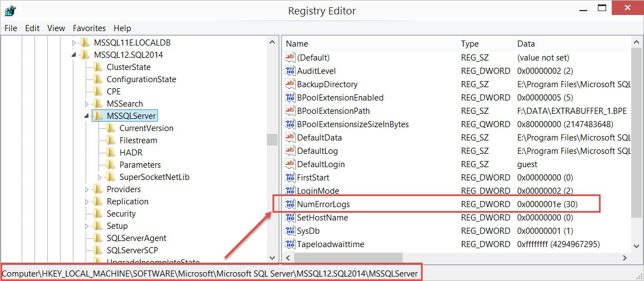The image size is (644, 281).
Task: Expand the Setup key
Action: tap(87, 226)
